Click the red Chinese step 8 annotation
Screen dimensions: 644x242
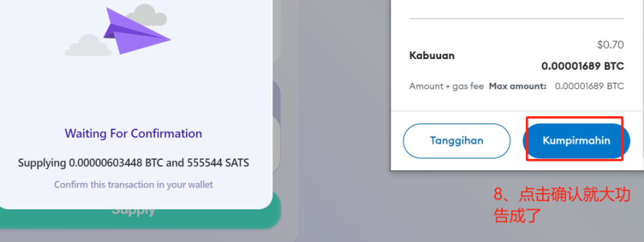click(x=561, y=205)
